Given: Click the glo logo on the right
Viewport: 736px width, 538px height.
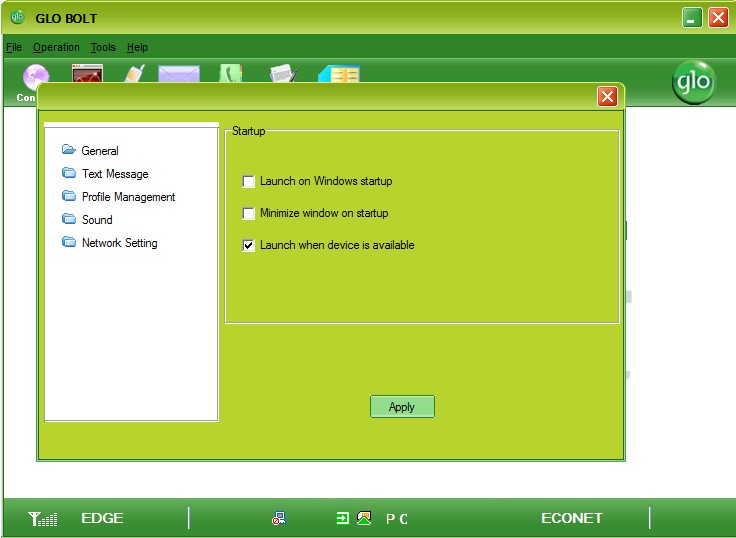Looking at the screenshot, I should tap(694, 82).
